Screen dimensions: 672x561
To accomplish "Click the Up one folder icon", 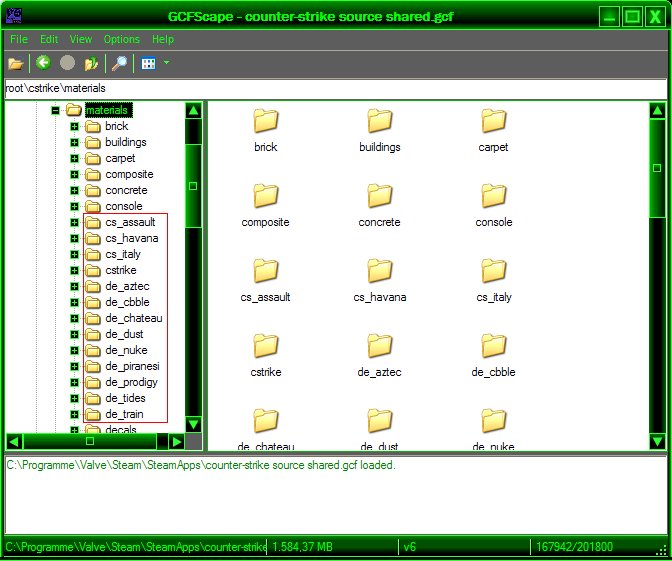I will click(91, 64).
